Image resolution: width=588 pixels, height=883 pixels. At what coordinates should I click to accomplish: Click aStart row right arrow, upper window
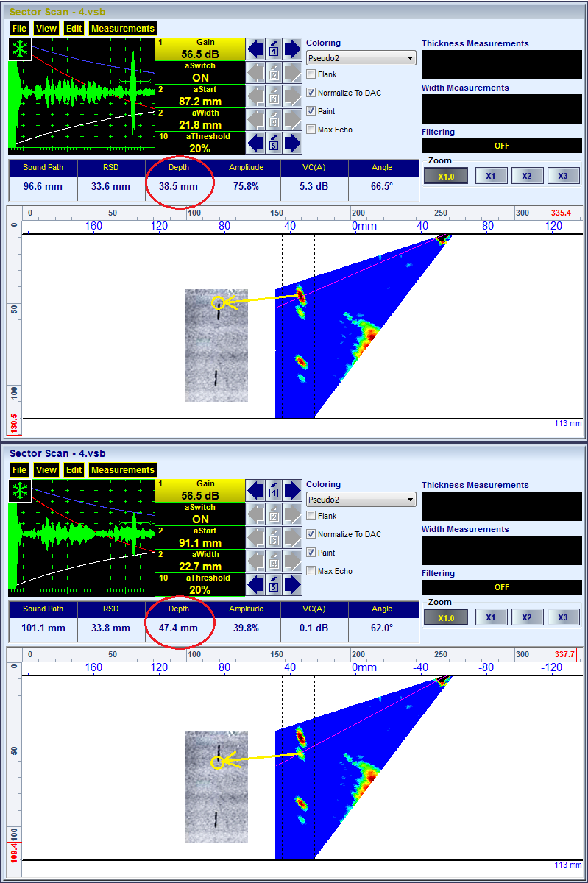tap(293, 96)
